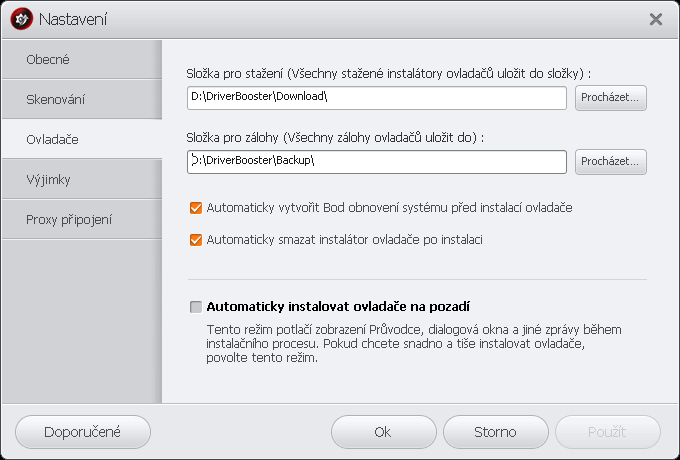Click the download folder path field
This screenshot has height=460, width=680.
[376, 98]
